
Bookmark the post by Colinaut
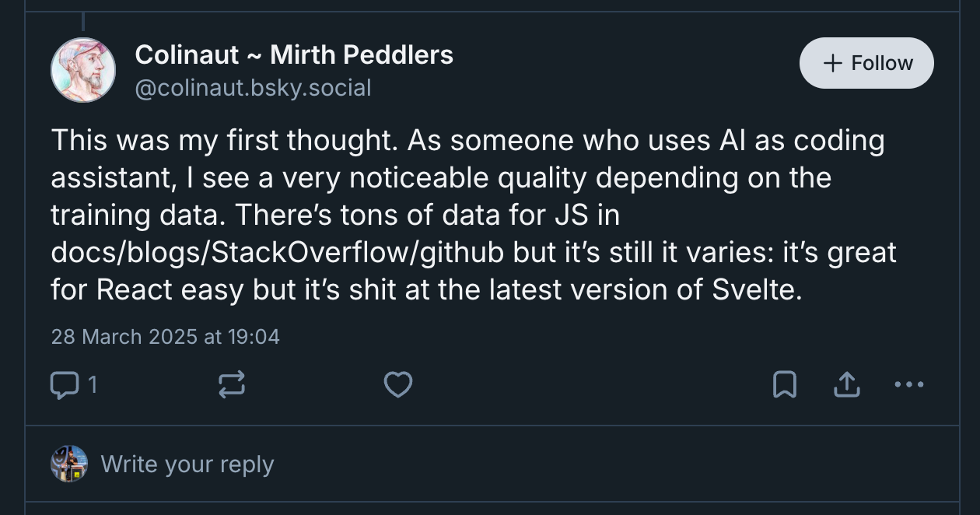(784, 384)
